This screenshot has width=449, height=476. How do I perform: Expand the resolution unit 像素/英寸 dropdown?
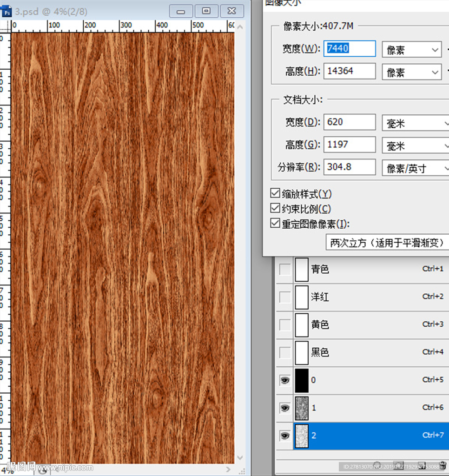click(x=415, y=168)
